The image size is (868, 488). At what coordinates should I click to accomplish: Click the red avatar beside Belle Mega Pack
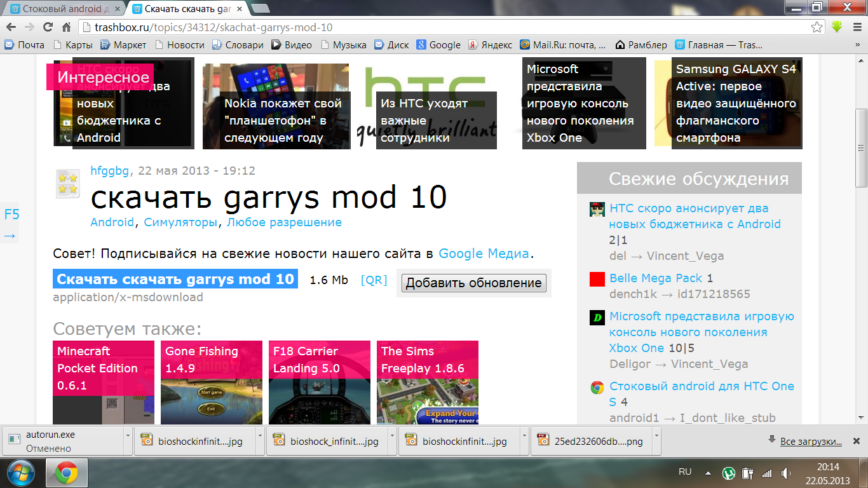(597, 279)
